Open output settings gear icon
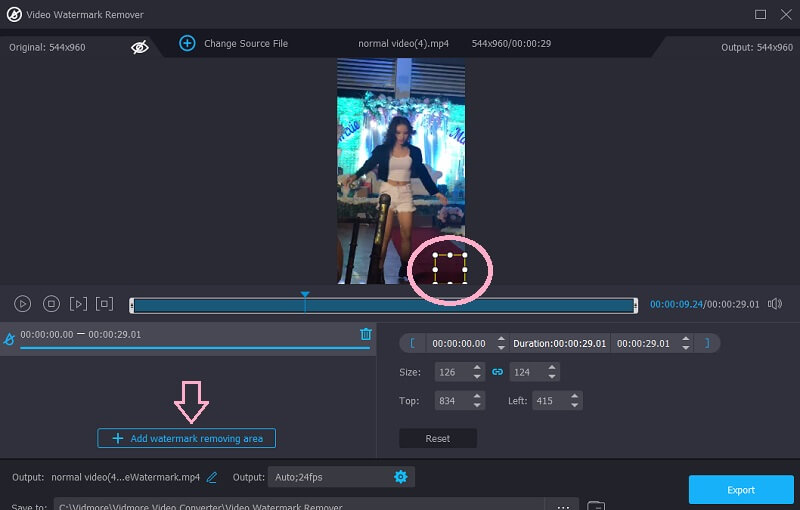 coord(401,477)
